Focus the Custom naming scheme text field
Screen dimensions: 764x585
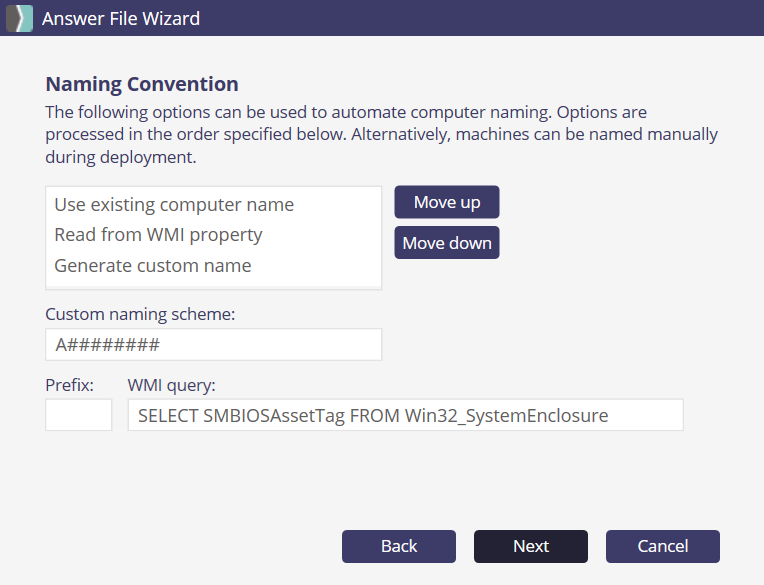coord(213,345)
